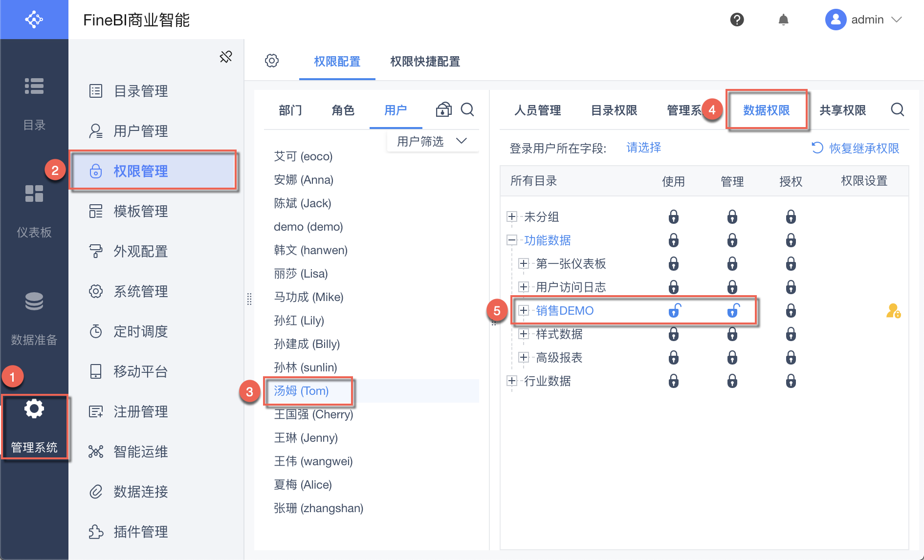The width and height of the screenshot is (924, 560).
Task: Click the 数据连接 link icon
Action: coord(96,492)
